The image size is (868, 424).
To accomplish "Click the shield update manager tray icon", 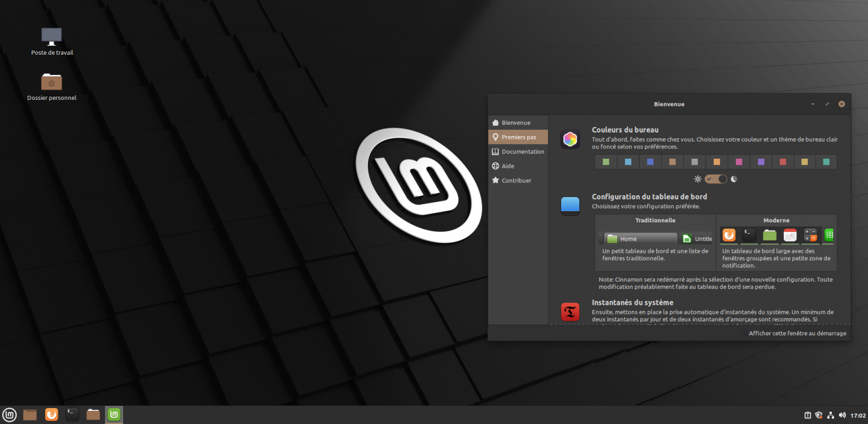I will [819, 416].
